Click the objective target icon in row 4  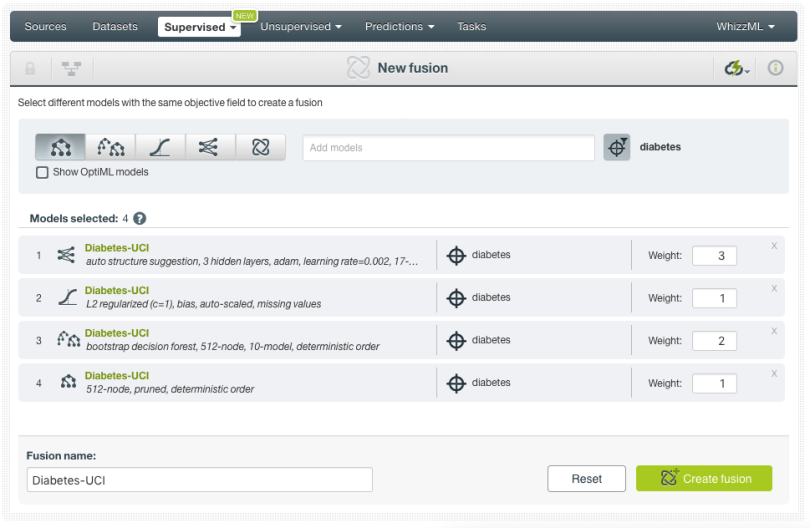[456, 383]
